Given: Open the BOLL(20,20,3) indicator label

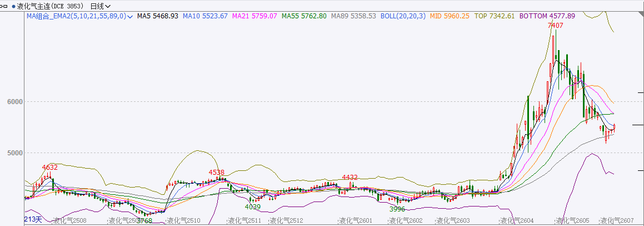Looking at the screenshot, I should point(403,16).
